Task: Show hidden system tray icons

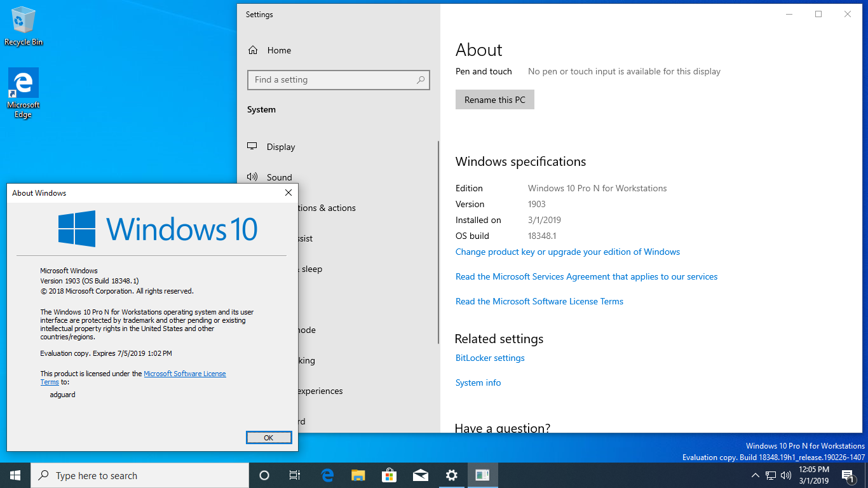Action: tap(755, 475)
